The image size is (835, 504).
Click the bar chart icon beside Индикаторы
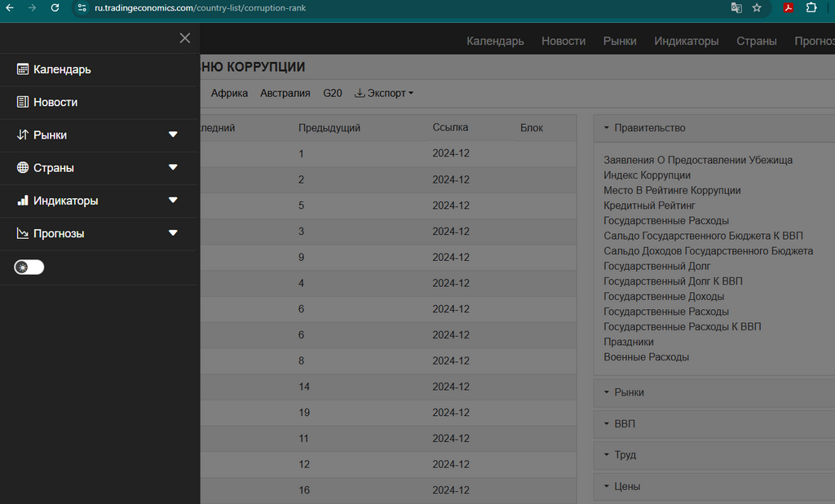23,200
